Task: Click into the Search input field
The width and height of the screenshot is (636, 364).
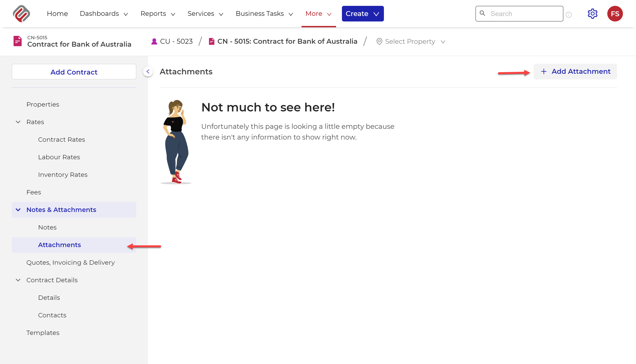Action: click(519, 13)
